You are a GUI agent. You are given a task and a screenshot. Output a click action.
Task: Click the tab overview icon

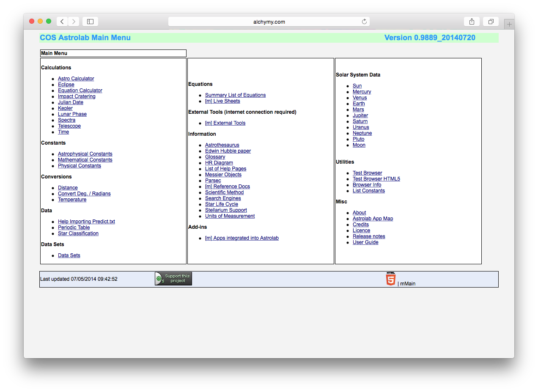(x=490, y=21)
